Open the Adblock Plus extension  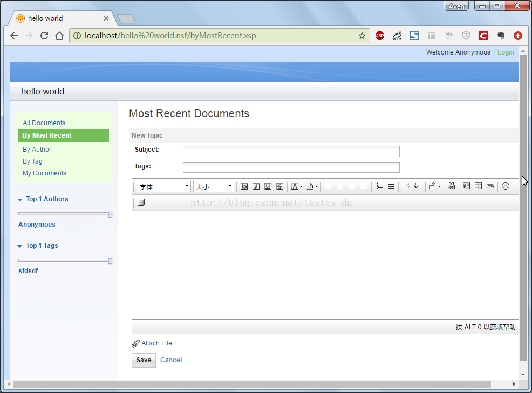(380, 36)
